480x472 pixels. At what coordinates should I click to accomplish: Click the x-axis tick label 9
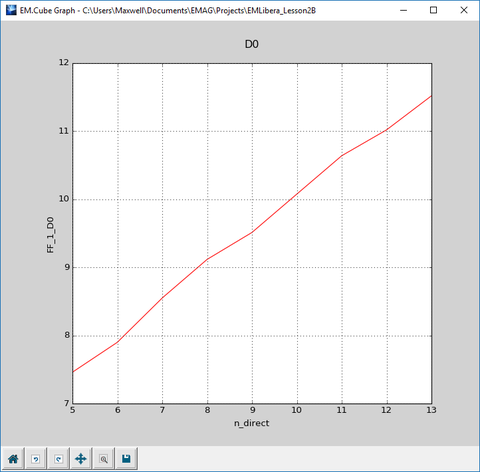pos(252,410)
